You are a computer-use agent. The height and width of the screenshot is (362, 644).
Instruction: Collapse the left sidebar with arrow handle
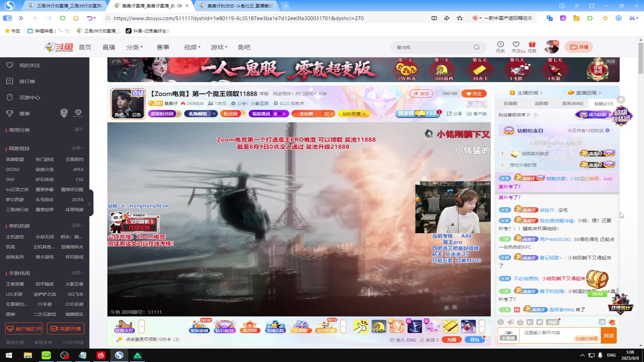(90, 203)
